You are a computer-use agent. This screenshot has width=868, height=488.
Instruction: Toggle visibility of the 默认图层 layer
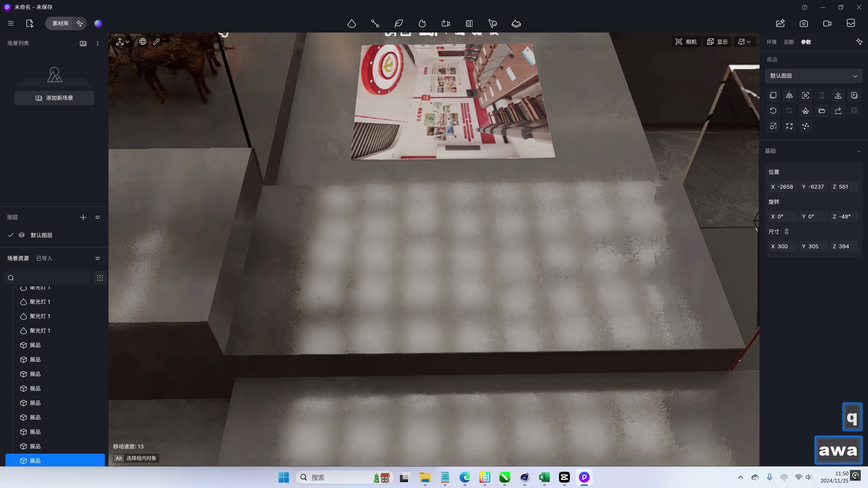(10, 235)
